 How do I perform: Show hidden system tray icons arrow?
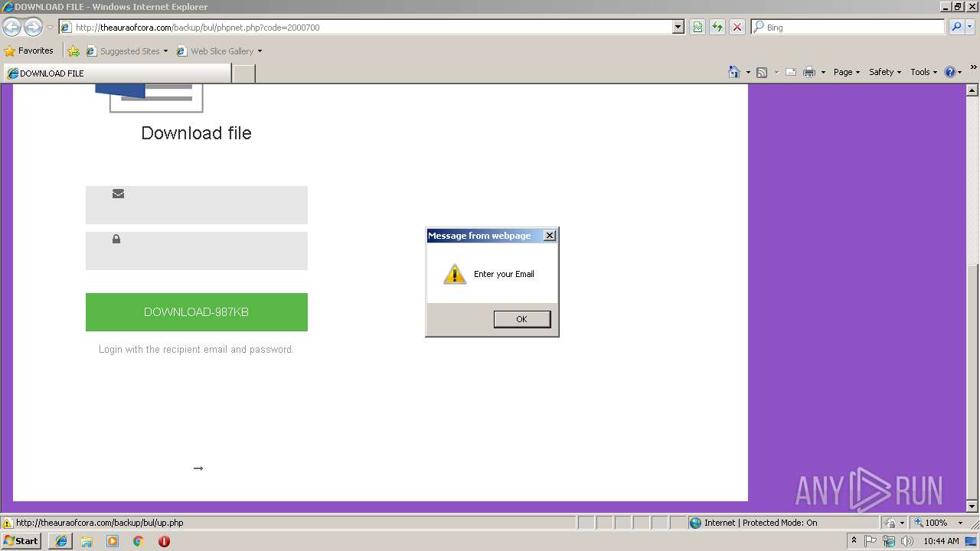[854, 541]
